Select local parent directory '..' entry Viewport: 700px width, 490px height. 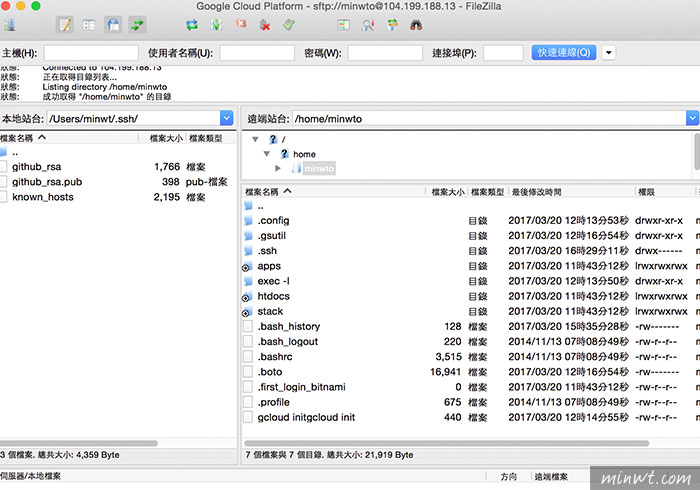pyautogui.click(x=118, y=153)
